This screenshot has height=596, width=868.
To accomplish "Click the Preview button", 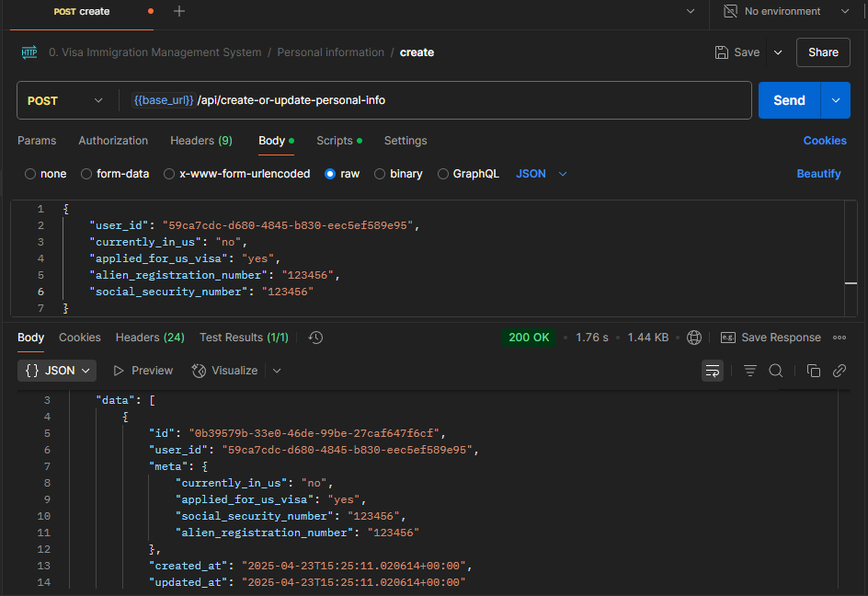I will tap(143, 371).
